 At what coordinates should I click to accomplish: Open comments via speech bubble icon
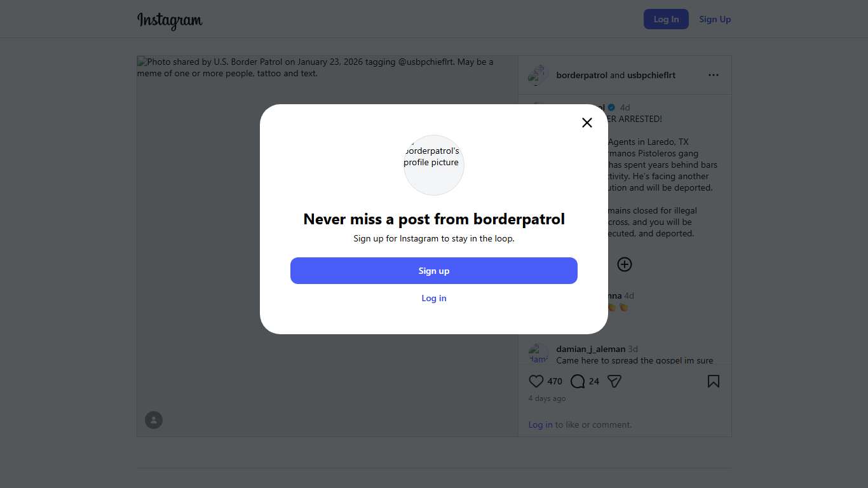coord(578,381)
